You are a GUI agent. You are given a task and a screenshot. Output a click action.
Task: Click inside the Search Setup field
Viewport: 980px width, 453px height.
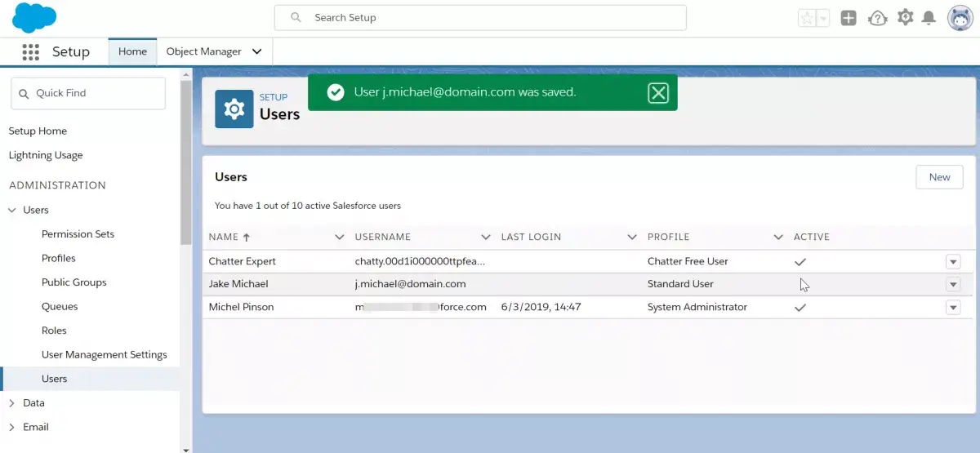[x=480, y=17]
